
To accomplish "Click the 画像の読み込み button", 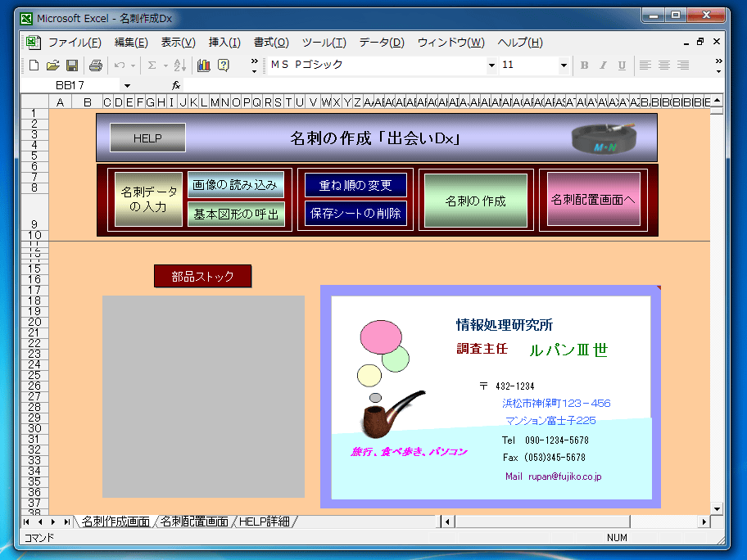I will (235, 185).
